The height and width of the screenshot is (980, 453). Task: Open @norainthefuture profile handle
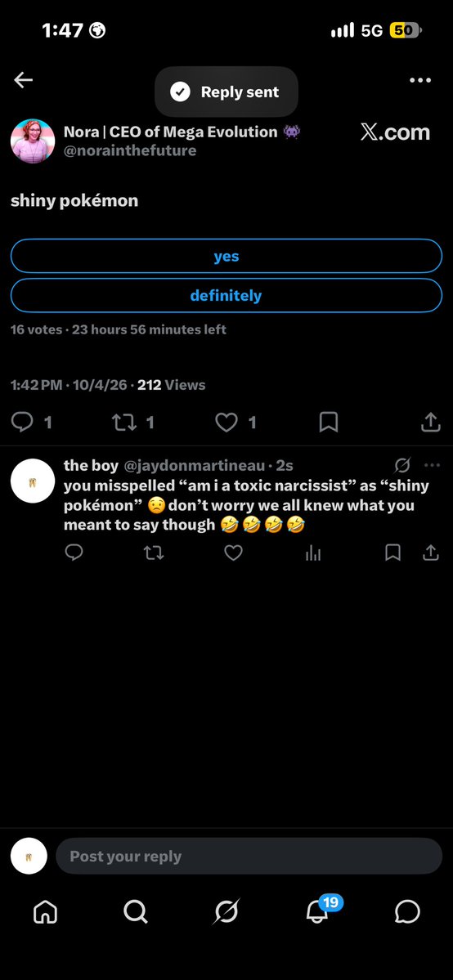(x=130, y=150)
